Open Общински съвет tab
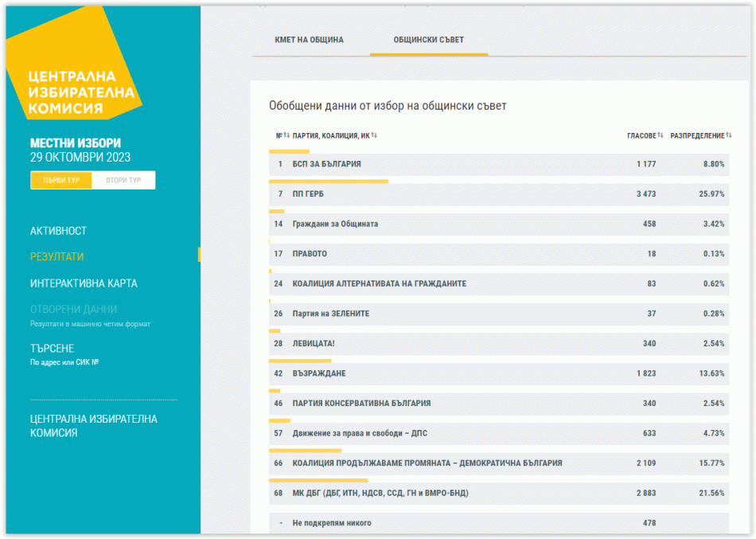Screen dimensions: 756x539 (x=429, y=40)
